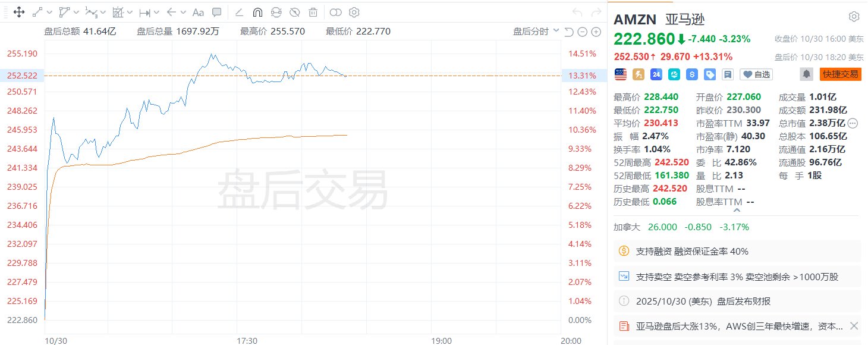Viewport: 868px width, 345px height.
Task: Click the price alert bell icon
Action: tap(807, 74)
